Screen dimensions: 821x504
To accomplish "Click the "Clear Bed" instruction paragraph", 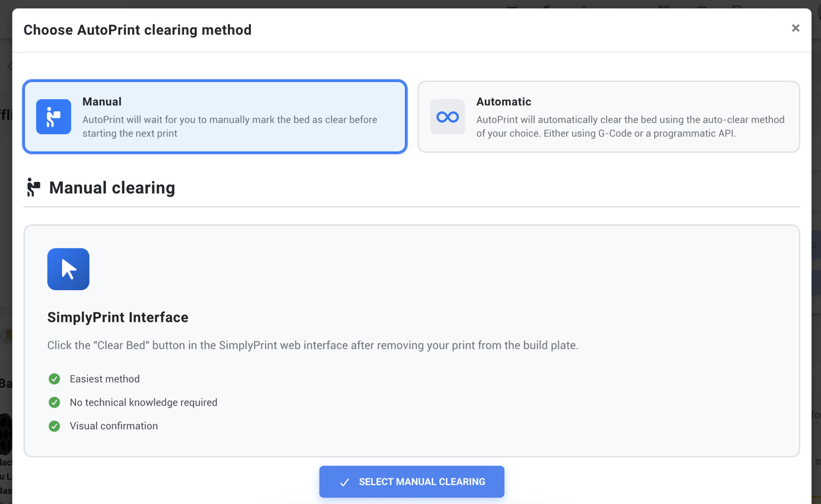I will point(313,345).
